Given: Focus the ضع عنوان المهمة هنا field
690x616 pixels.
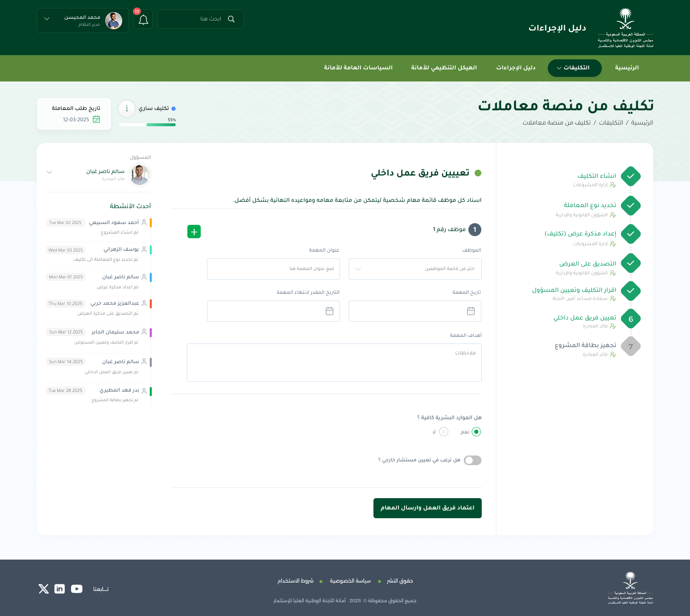Looking at the screenshot, I should click(x=273, y=269).
